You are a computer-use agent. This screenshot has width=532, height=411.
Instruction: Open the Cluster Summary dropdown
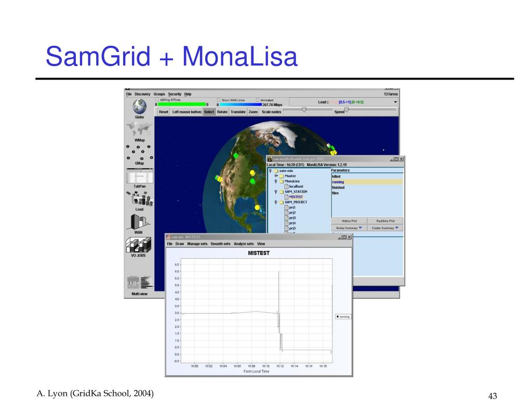(x=385, y=228)
